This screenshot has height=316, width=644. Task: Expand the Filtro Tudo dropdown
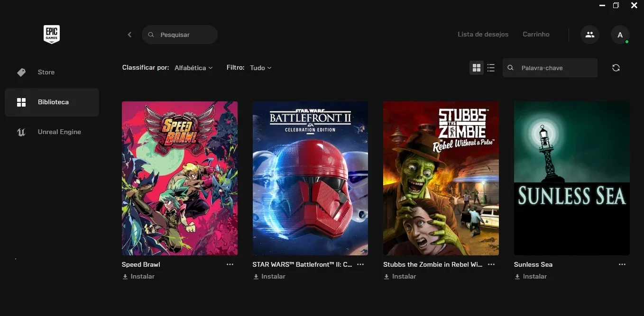pyautogui.click(x=261, y=68)
